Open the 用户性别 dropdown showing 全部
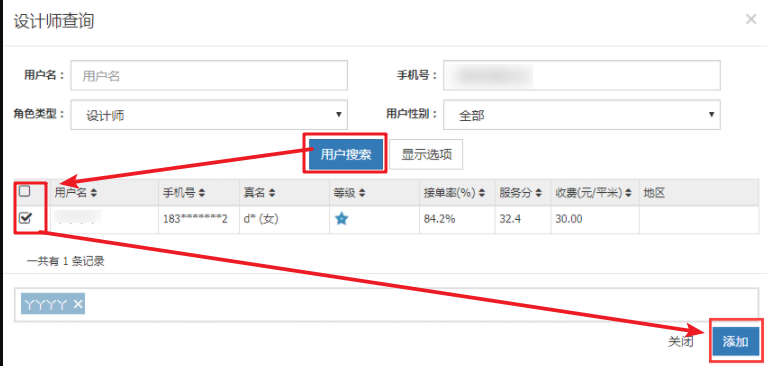The width and height of the screenshot is (767, 366). [582, 115]
